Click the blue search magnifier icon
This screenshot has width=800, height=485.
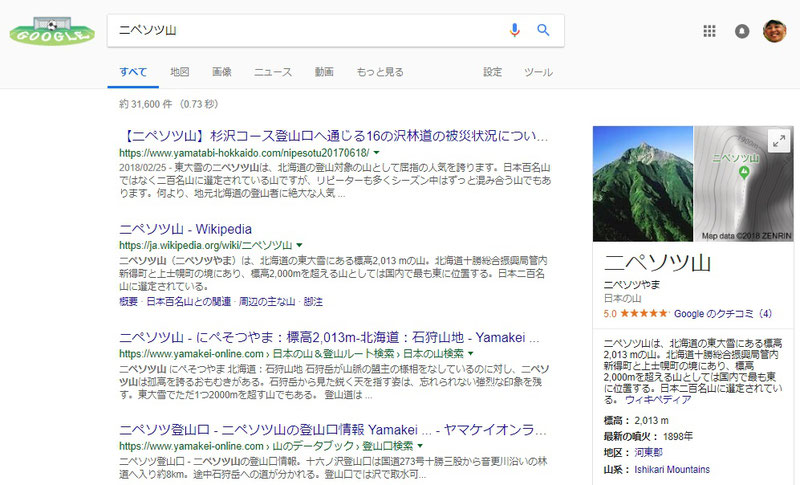click(x=543, y=30)
